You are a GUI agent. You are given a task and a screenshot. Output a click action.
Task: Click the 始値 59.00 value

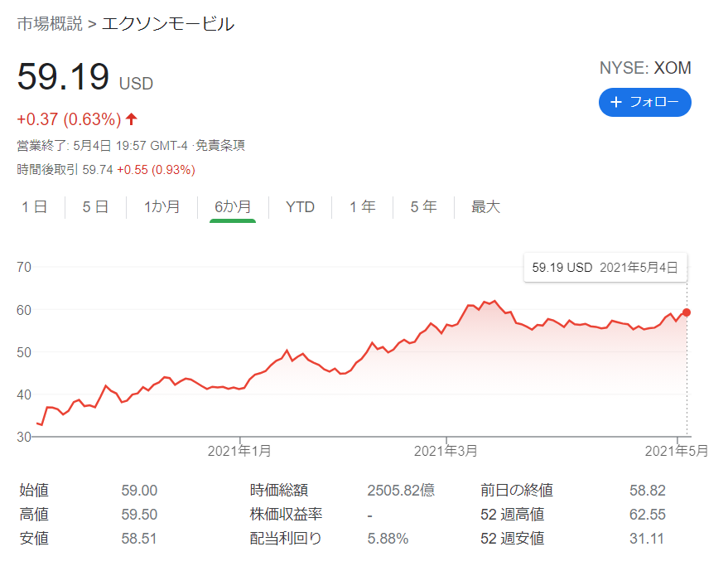click(x=139, y=491)
